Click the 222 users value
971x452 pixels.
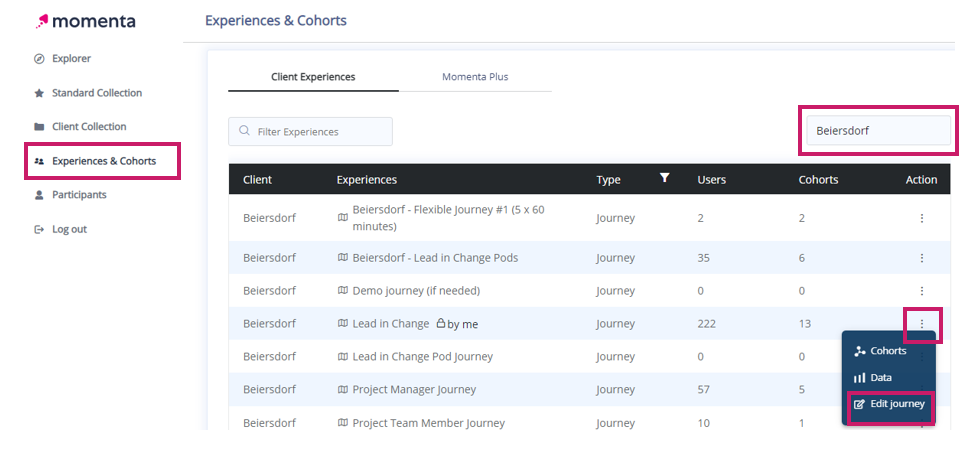click(707, 323)
